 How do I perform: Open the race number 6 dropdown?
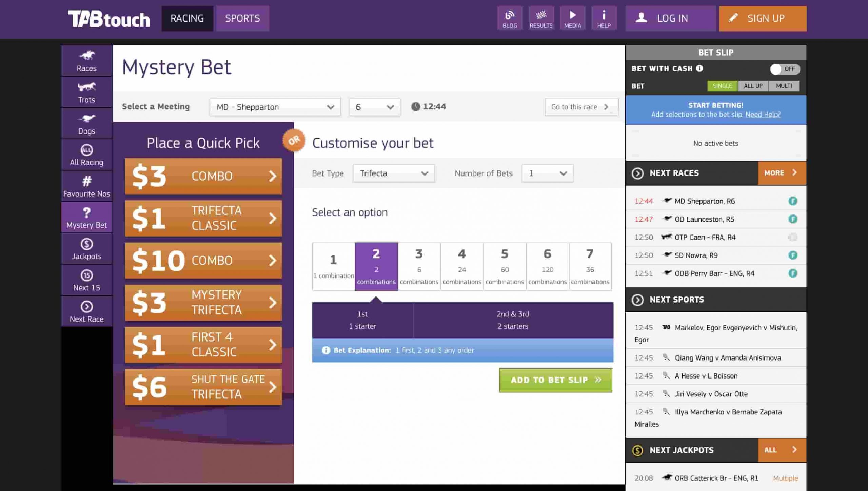tap(375, 107)
